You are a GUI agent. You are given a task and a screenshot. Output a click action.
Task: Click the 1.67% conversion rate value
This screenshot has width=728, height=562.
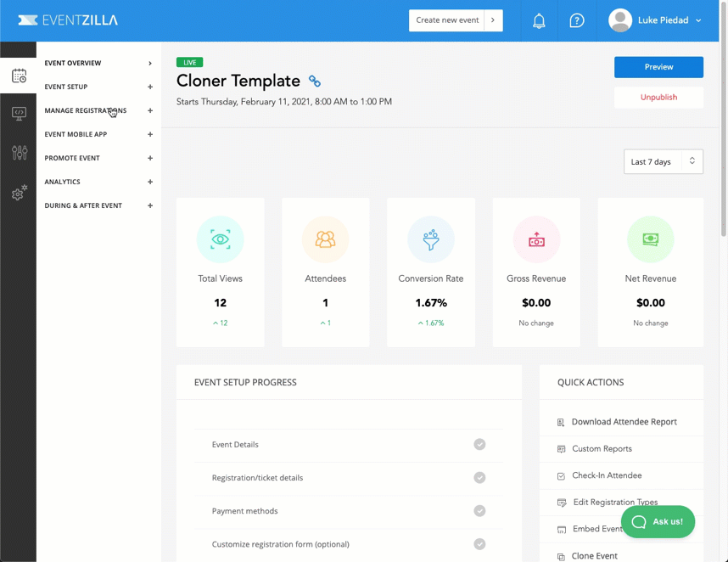coord(431,303)
